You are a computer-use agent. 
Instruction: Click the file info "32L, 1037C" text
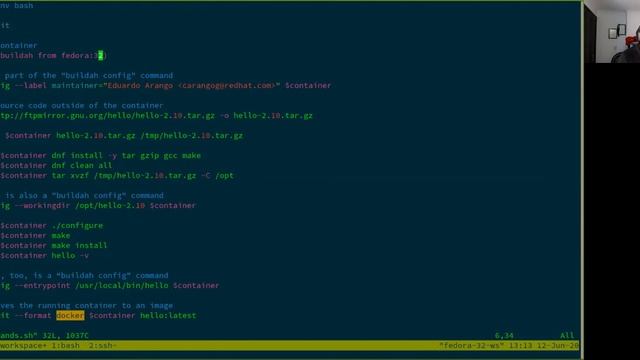[65, 336]
